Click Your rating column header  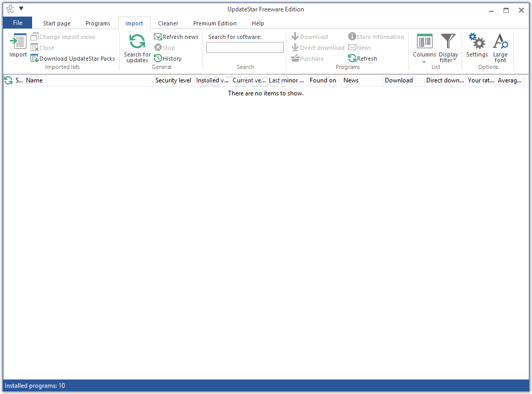[481, 80]
